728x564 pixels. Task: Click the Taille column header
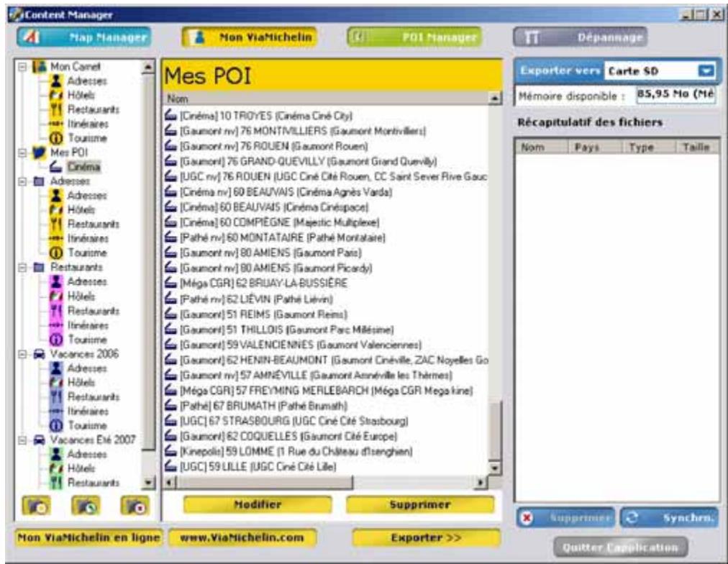697,147
